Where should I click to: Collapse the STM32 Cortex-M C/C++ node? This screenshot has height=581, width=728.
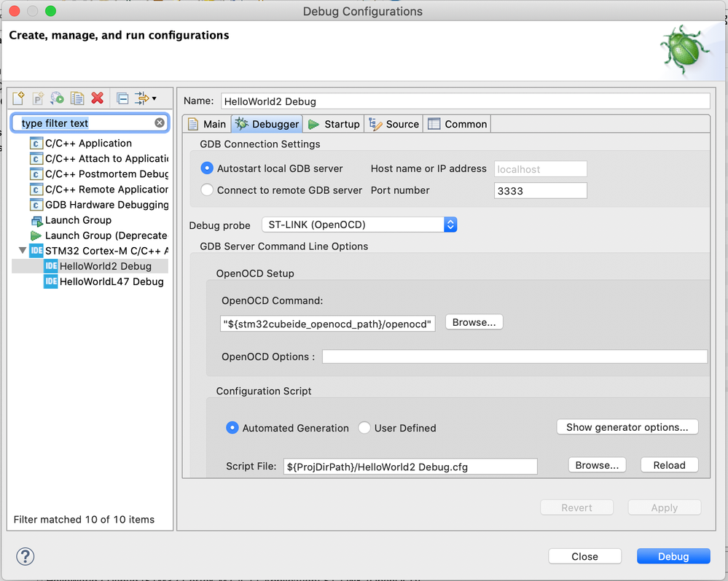coord(23,250)
